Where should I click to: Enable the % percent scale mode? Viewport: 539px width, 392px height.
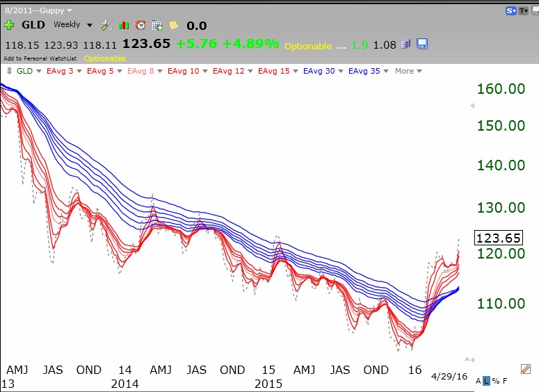tap(495, 381)
